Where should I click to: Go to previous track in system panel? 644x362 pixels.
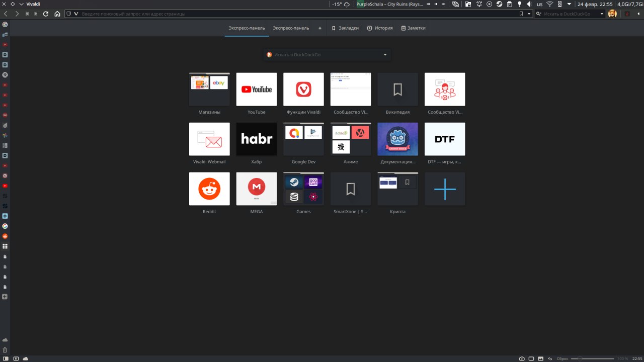[428, 4]
